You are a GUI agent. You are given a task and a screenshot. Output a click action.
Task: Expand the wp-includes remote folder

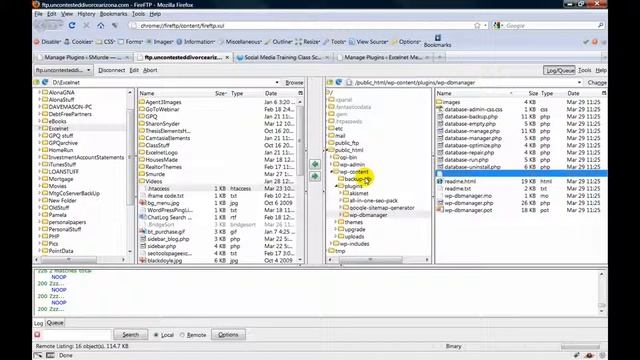(x=331, y=244)
